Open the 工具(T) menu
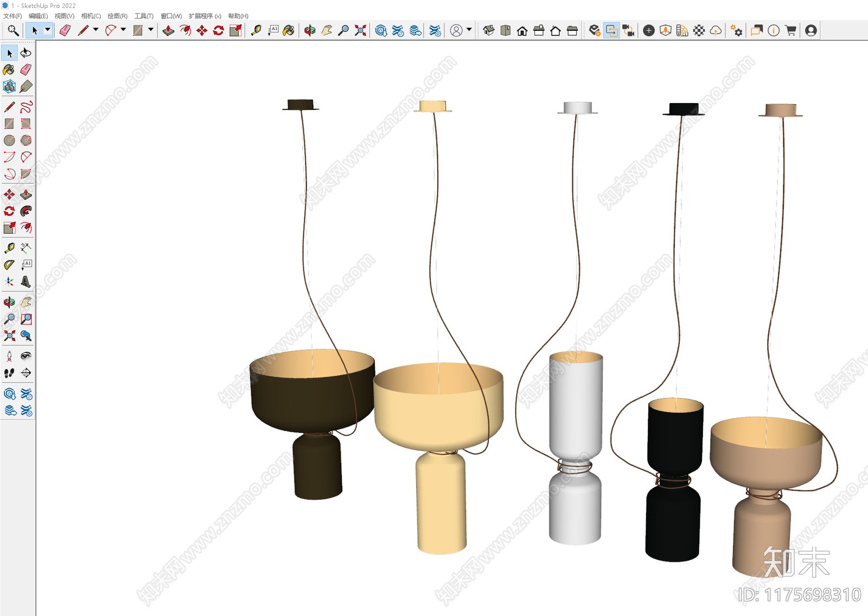Screen dimensions: 868x616 point(144,16)
